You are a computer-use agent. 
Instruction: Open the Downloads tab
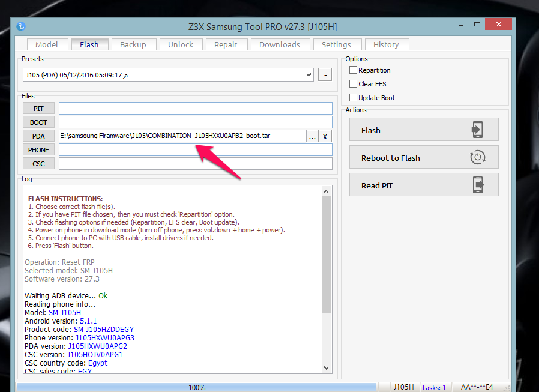click(280, 44)
